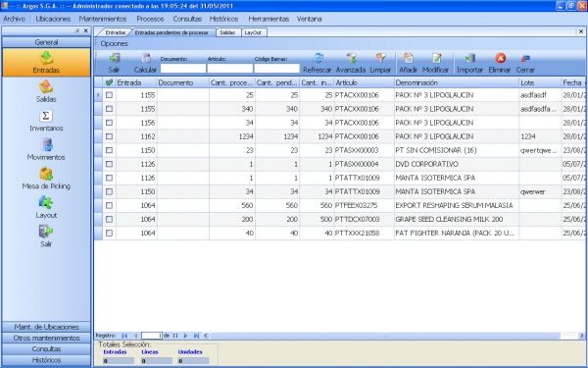Sort by Lote column header
Image resolution: width=588 pixels, height=368 pixels.
point(540,82)
